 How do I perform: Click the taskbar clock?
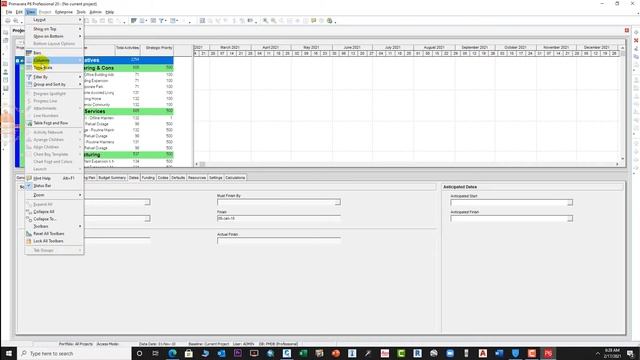pos(612,353)
